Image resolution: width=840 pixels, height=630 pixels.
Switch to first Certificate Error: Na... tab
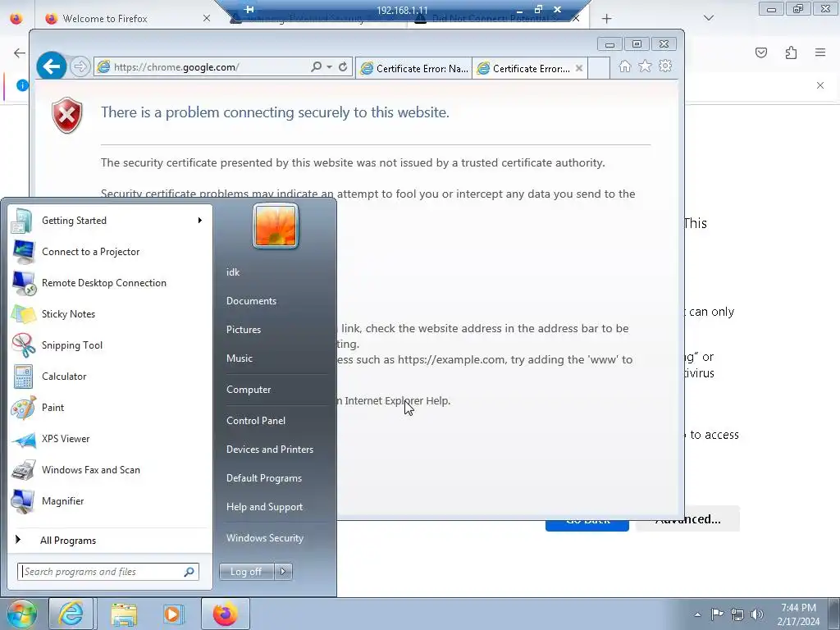tap(413, 69)
